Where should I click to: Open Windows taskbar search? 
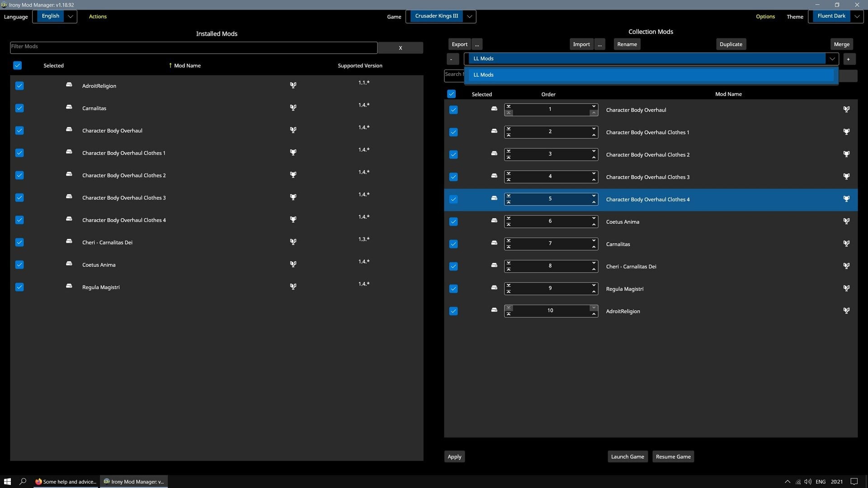(23, 482)
